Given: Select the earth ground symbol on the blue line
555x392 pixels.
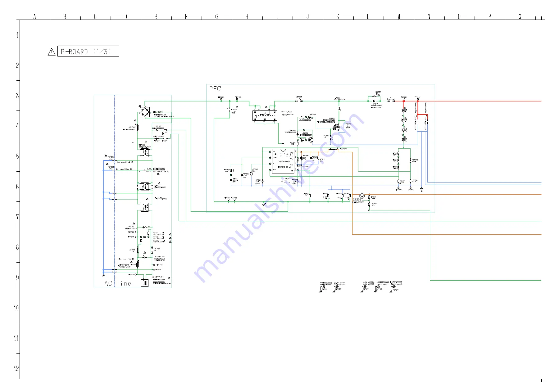Looking at the screenshot, I should [103, 275].
